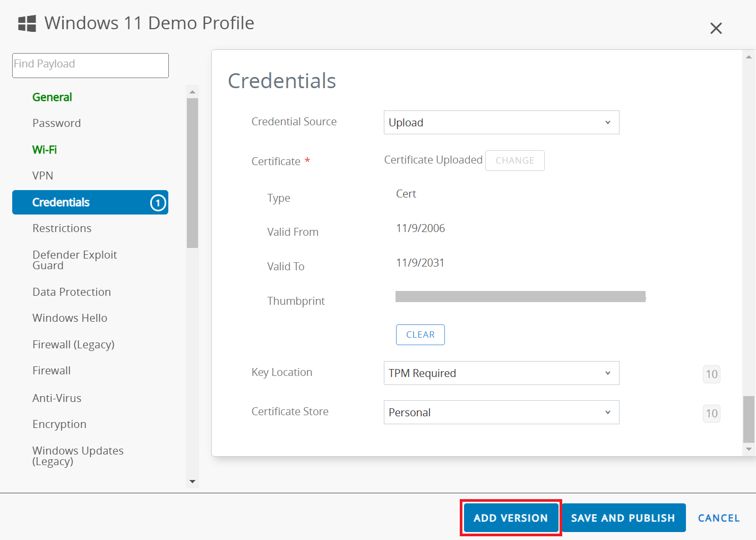The image size is (756, 540).
Task: Click SAVE AND PUBLISH
Action: [623, 518]
